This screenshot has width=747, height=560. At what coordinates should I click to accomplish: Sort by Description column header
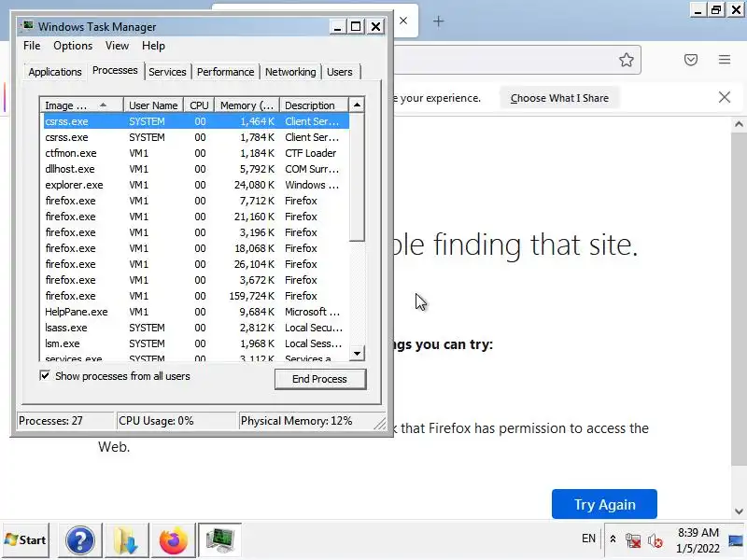(314, 105)
